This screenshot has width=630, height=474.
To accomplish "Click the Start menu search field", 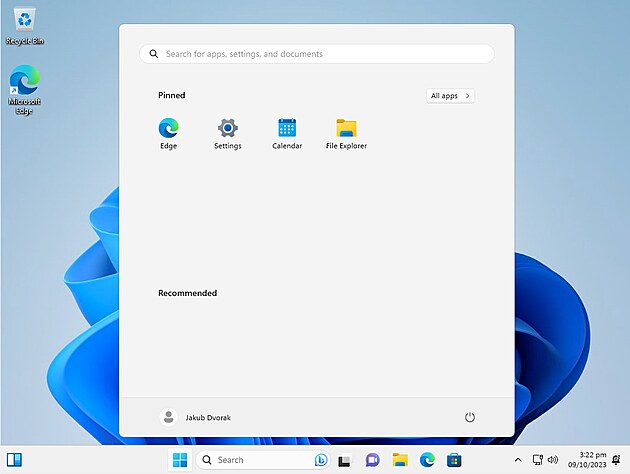I will click(316, 54).
